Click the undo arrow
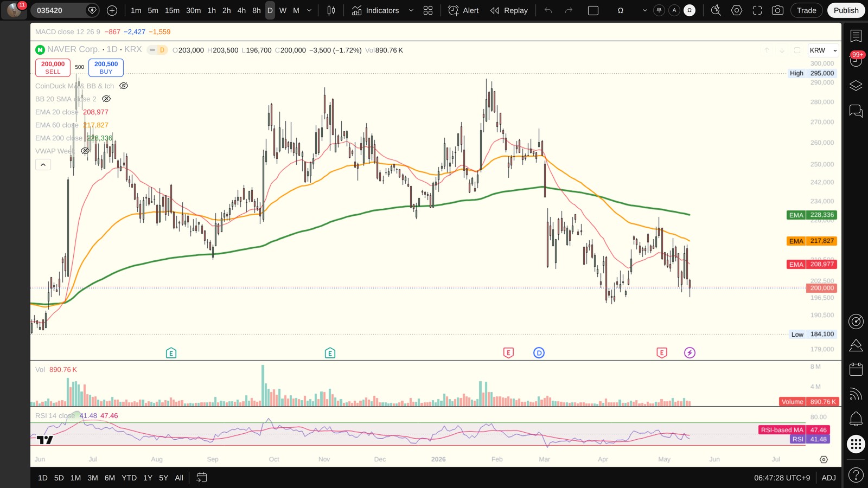 [x=548, y=10]
